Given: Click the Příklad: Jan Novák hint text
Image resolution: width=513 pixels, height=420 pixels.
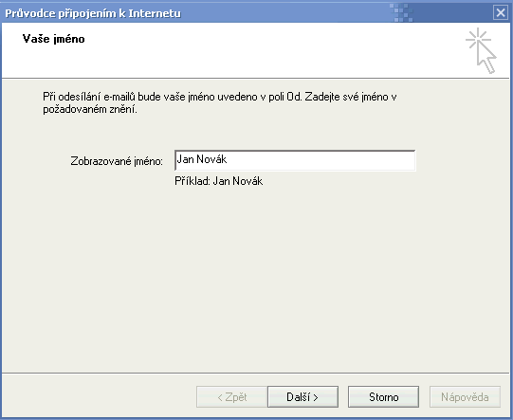Looking at the screenshot, I should 218,181.
